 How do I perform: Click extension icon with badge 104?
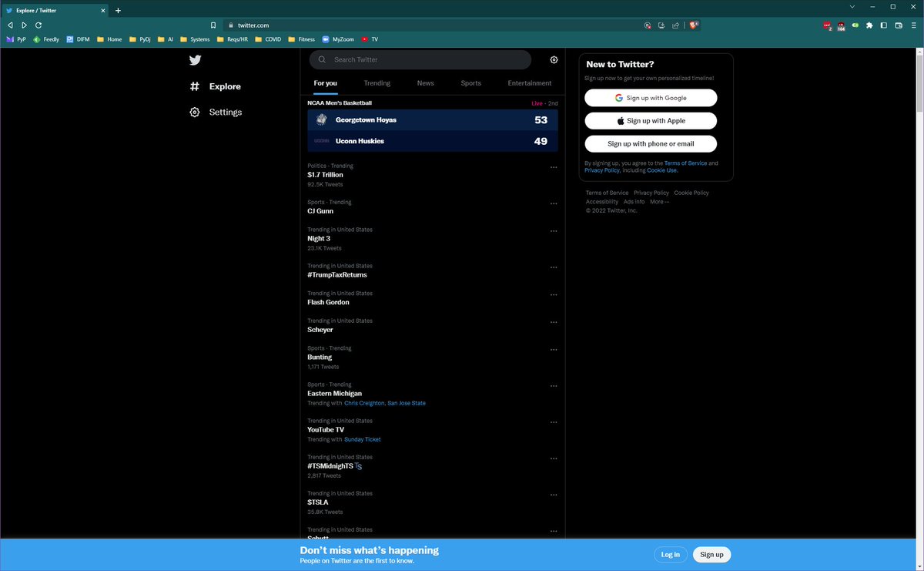[841, 25]
